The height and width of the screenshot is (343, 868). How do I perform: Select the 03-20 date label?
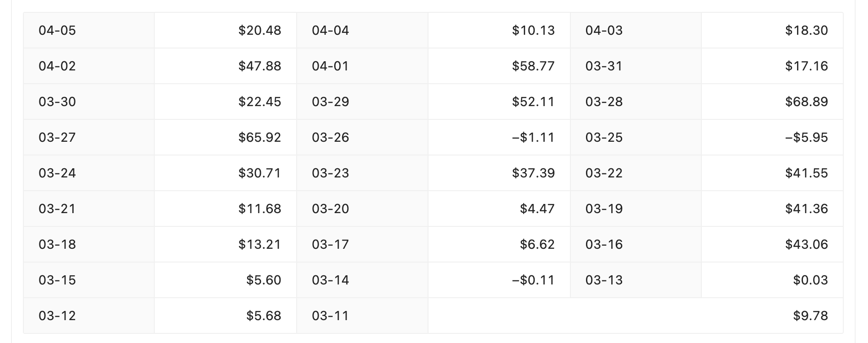coord(331,209)
